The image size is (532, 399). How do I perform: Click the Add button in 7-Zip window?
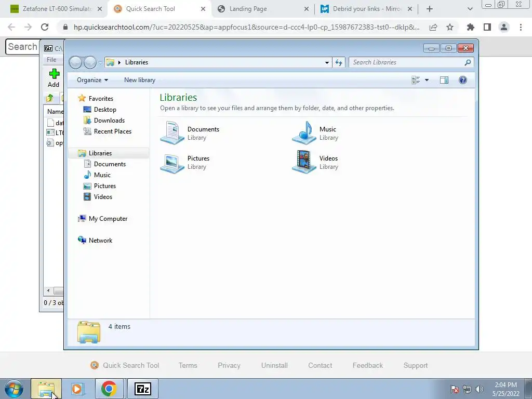(54, 78)
